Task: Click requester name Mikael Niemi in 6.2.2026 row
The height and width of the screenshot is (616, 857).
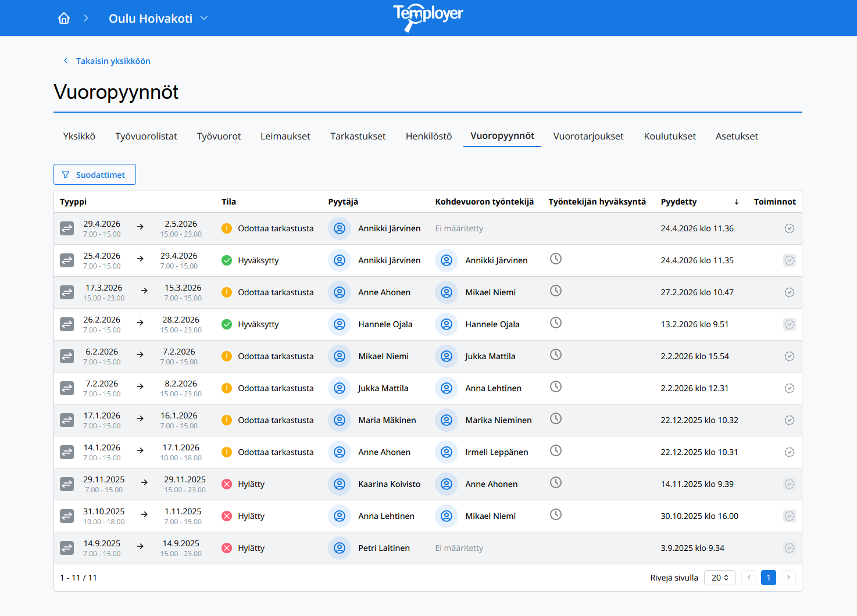Action: (x=383, y=356)
